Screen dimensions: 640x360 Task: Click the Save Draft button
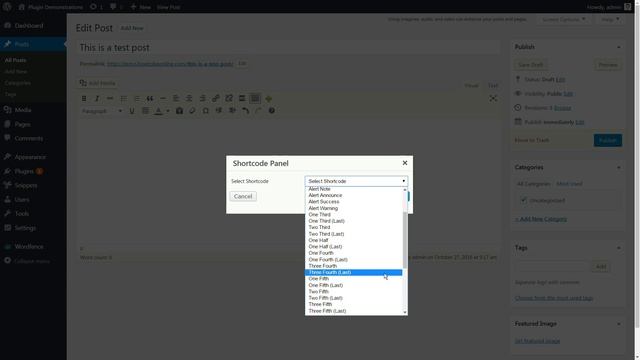531,65
